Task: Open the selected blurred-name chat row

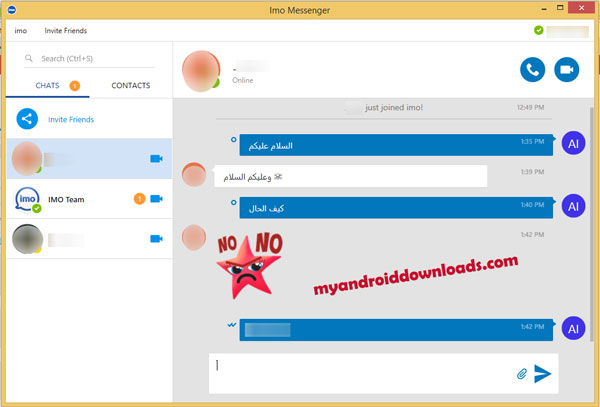Action: click(x=89, y=159)
